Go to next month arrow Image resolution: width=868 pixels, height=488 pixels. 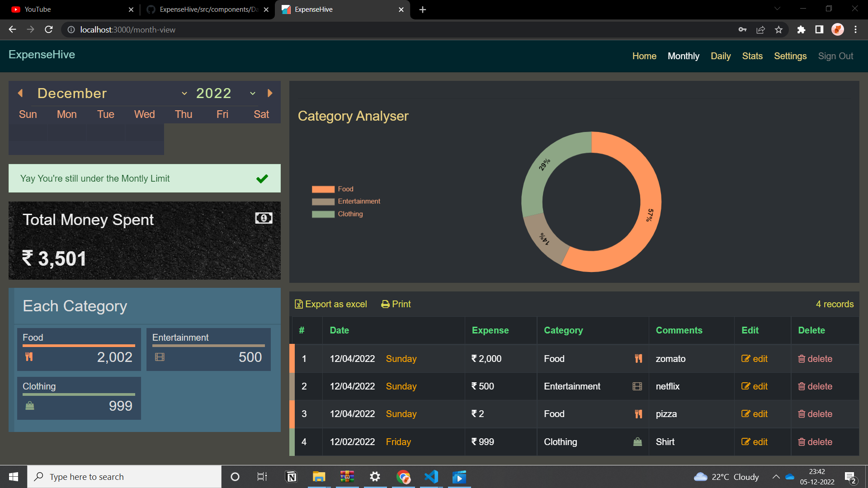270,93
